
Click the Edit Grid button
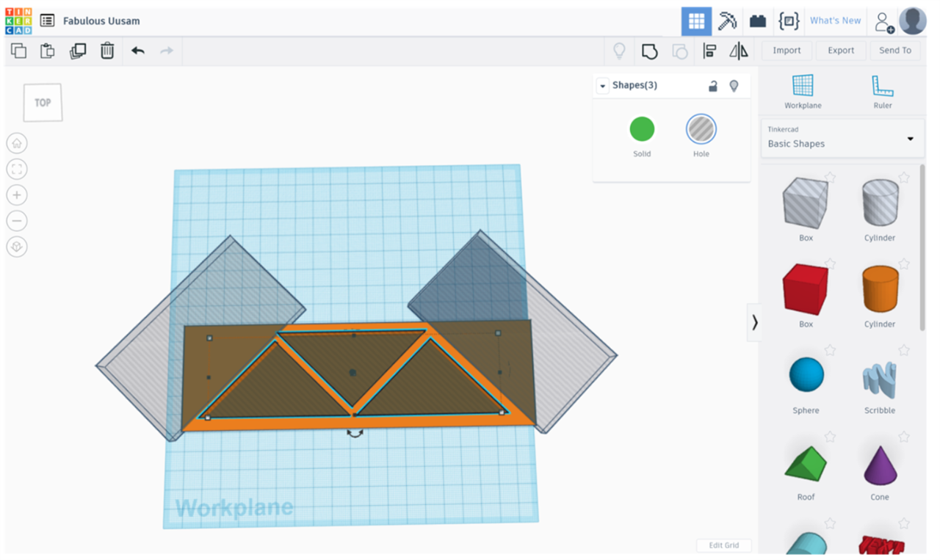[x=723, y=545]
